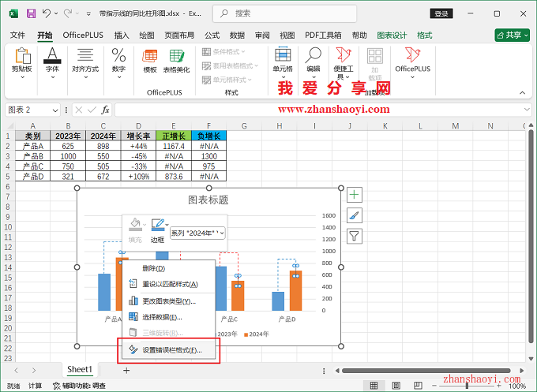Open Chart Styles paintbrush button
The width and height of the screenshot is (537, 392).
click(355, 215)
